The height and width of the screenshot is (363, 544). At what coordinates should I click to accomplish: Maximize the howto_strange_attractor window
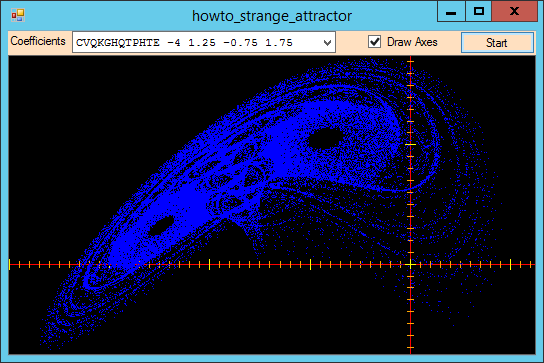[479, 12]
